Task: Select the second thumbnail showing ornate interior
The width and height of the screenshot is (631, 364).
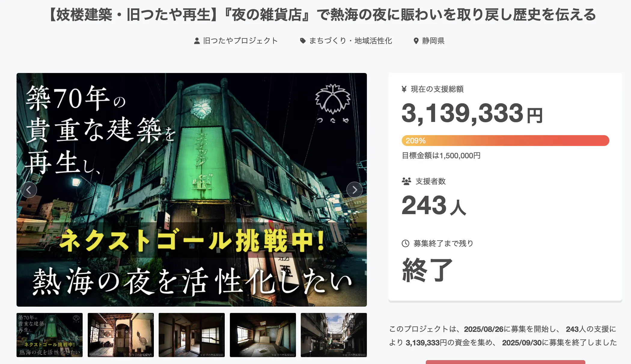Action: pos(121,335)
